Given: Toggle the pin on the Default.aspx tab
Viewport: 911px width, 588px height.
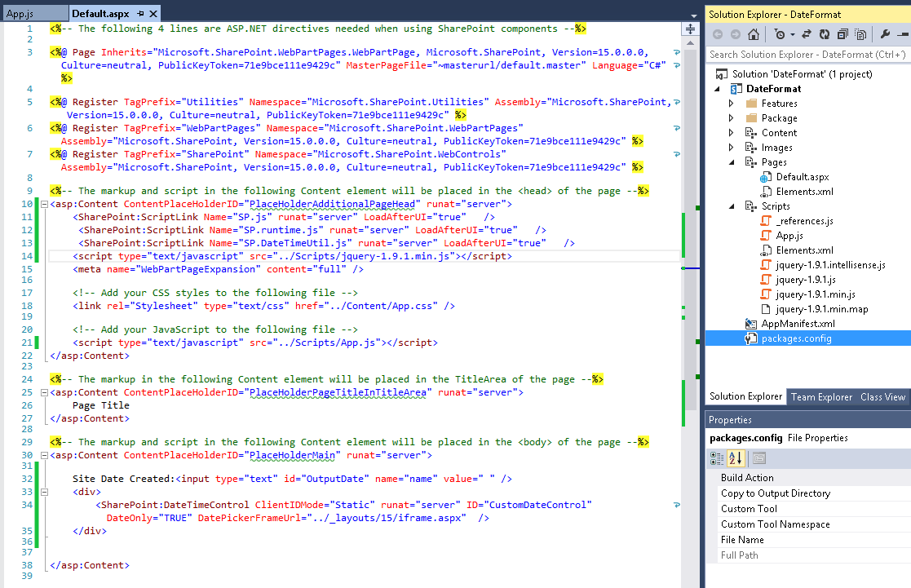Looking at the screenshot, I should [x=140, y=13].
